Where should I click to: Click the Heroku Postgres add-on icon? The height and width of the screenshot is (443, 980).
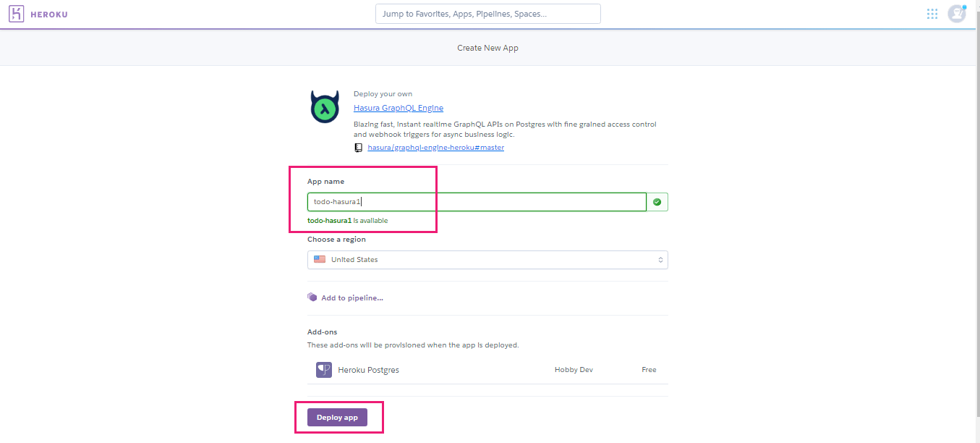(323, 370)
